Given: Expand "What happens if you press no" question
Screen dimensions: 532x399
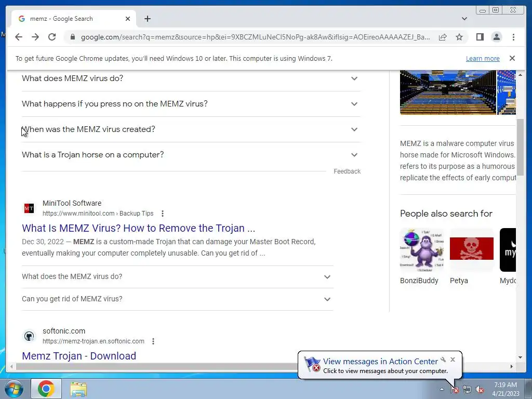Looking at the screenshot, I should pyautogui.click(x=191, y=104).
